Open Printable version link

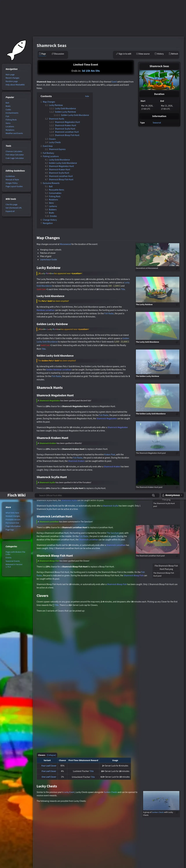(13, 520)
